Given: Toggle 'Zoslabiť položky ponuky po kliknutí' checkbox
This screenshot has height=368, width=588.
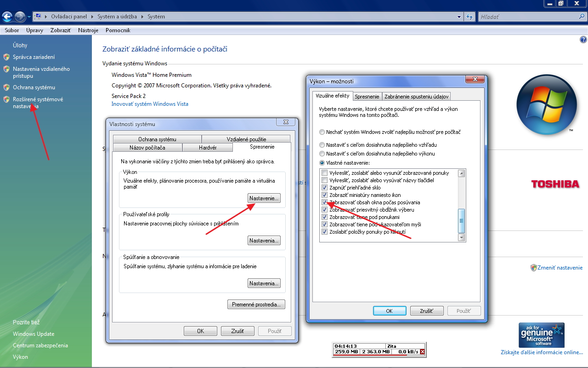Looking at the screenshot, I should tap(325, 232).
